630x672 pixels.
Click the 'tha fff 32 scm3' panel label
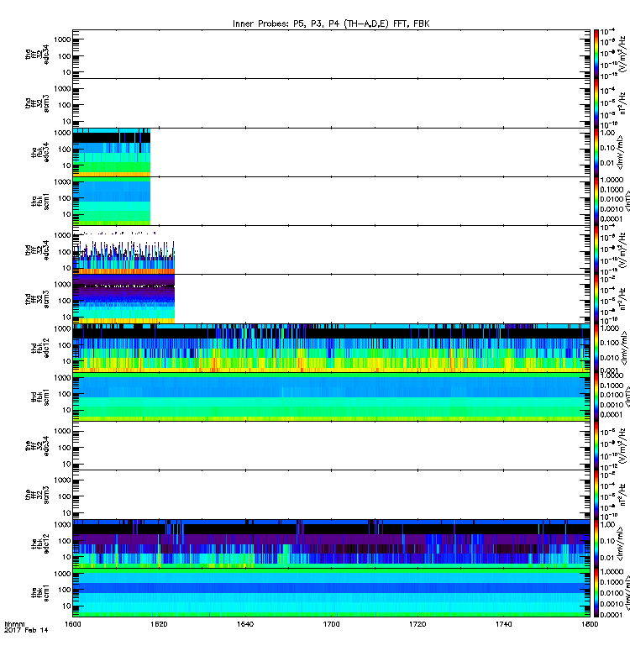coord(38,103)
